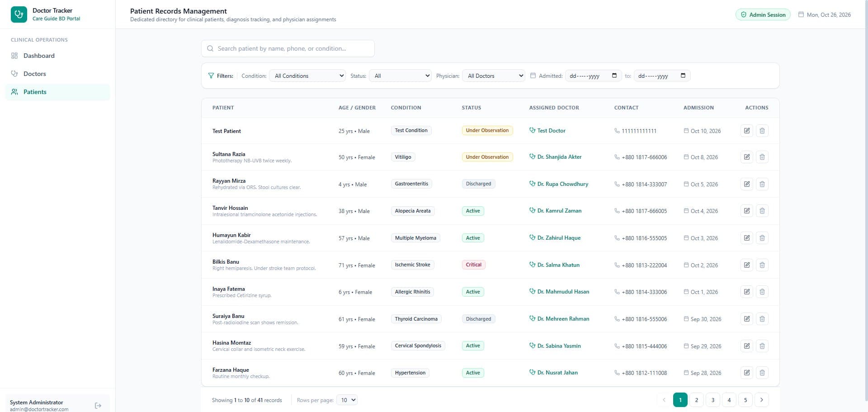The image size is (868, 412).
Task: Click the PATIENT column header
Action: point(223,108)
